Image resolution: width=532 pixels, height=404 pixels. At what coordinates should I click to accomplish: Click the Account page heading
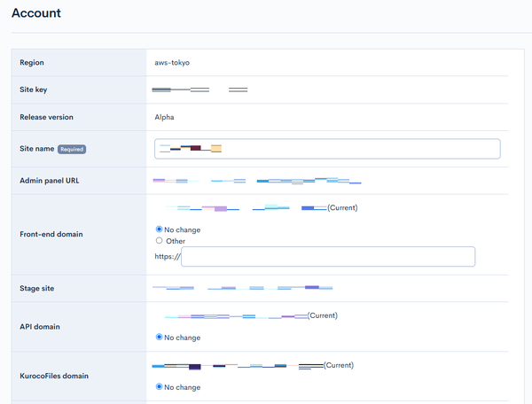point(36,13)
